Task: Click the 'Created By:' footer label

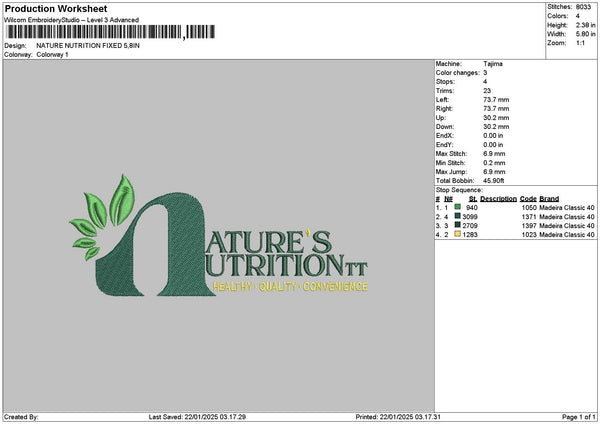Action: [x=21, y=417]
